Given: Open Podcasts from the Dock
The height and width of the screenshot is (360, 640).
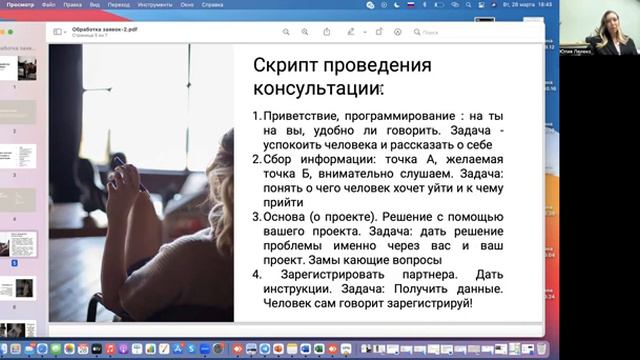Looking at the screenshot, I should (123, 349).
